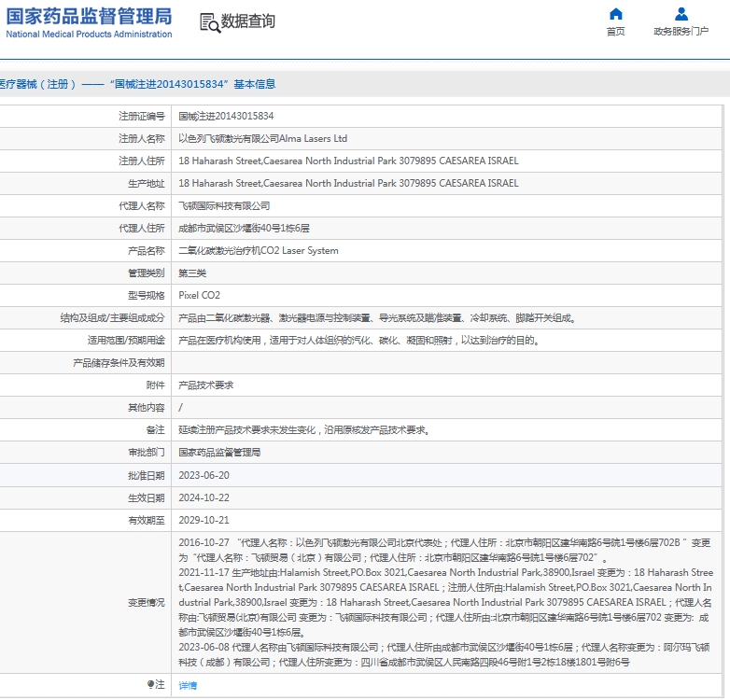Image resolution: width=730 pixels, height=700 pixels.
Task: Select the 2016-10-27 change record entry
Action: (444, 550)
